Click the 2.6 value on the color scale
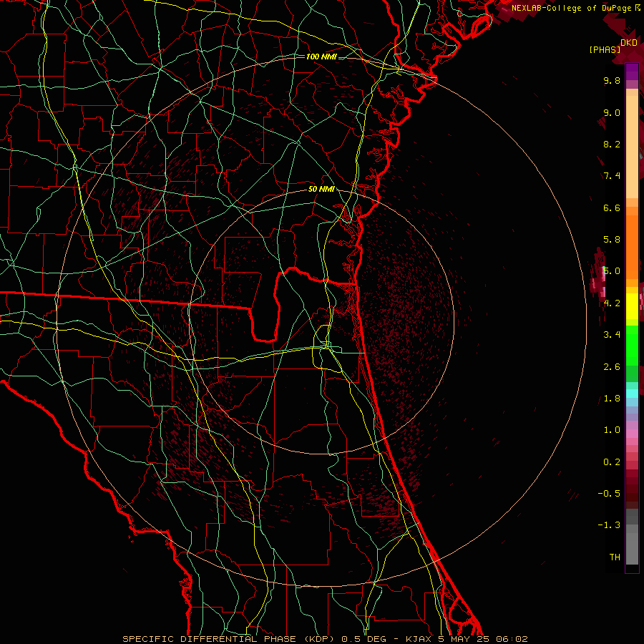The image size is (644, 644). click(x=612, y=367)
